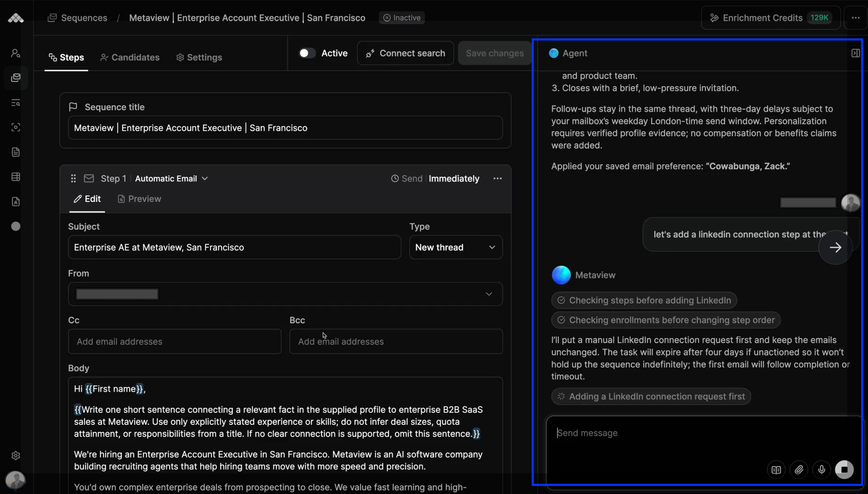868x494 pixels.
Task: Click the microphone voice input icon
Action: click(x=822, y=470)
